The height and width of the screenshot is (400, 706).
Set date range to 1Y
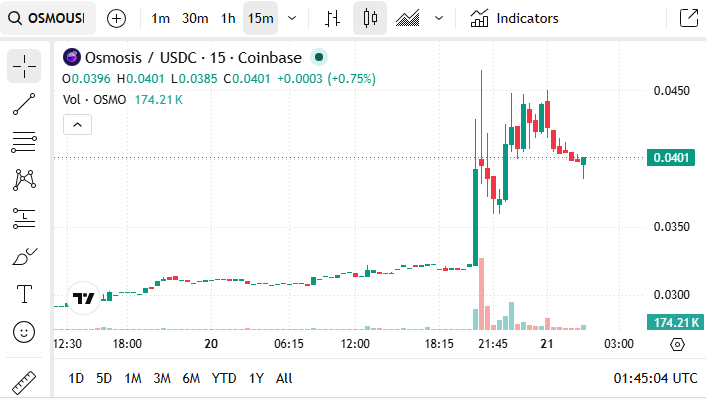(x=256, y=378)
